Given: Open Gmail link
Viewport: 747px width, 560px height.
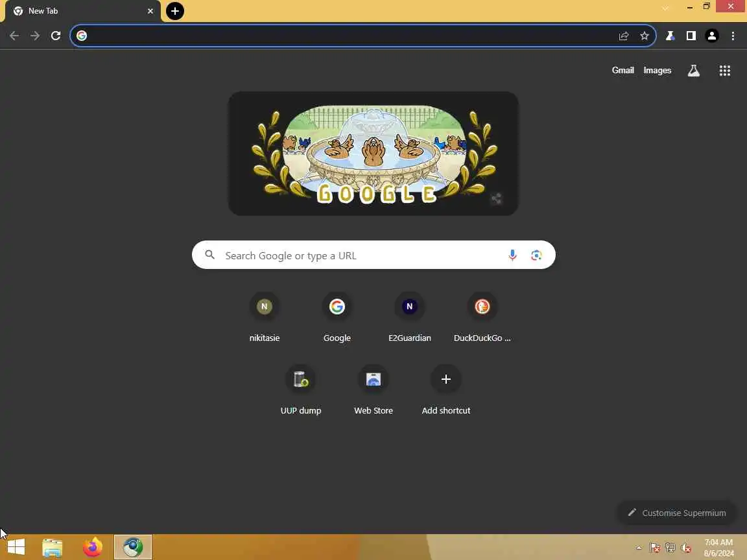Looking at the screenshot, I should (x=622, y=71).
